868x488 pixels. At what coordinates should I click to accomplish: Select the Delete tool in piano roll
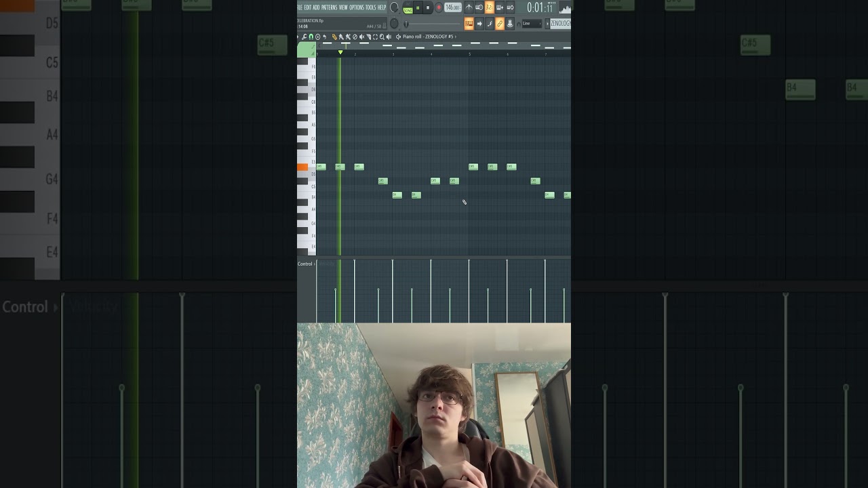pyautogui.click(x=355, y=37)
